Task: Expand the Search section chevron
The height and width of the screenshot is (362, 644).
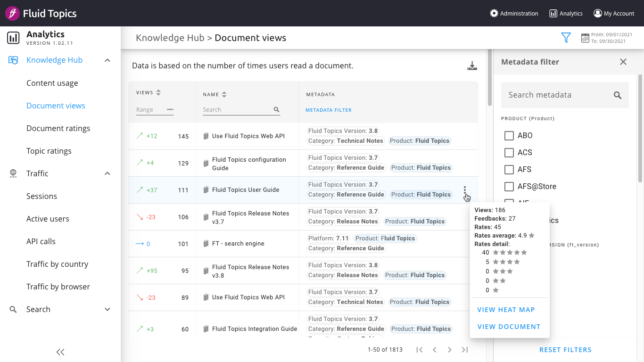Action: point(107,309)
